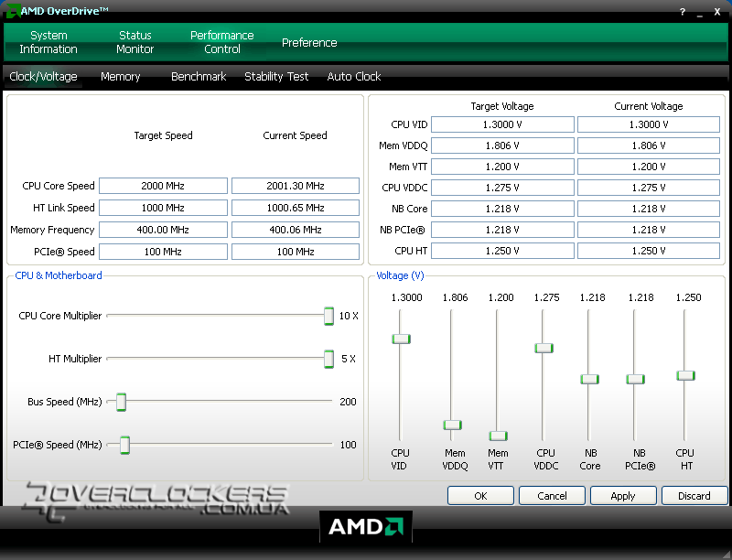
Task: Click the '10 X' multiplier value
Action: pyautogui.click(x=349, y=316)
